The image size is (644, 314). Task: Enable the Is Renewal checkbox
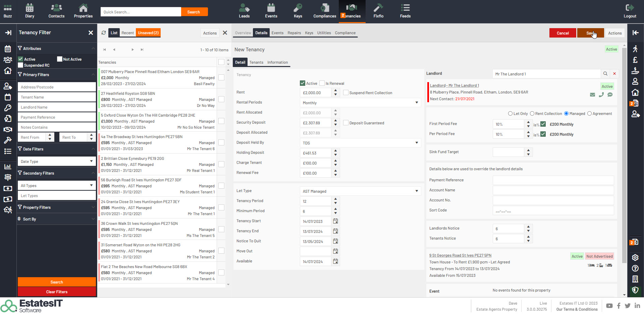322,83
